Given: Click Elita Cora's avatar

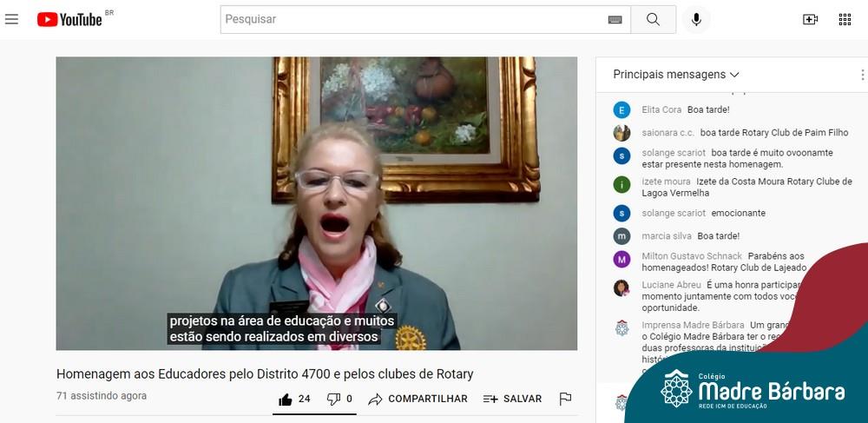Looking at the screenshot, I should click(x=621, y=110).
